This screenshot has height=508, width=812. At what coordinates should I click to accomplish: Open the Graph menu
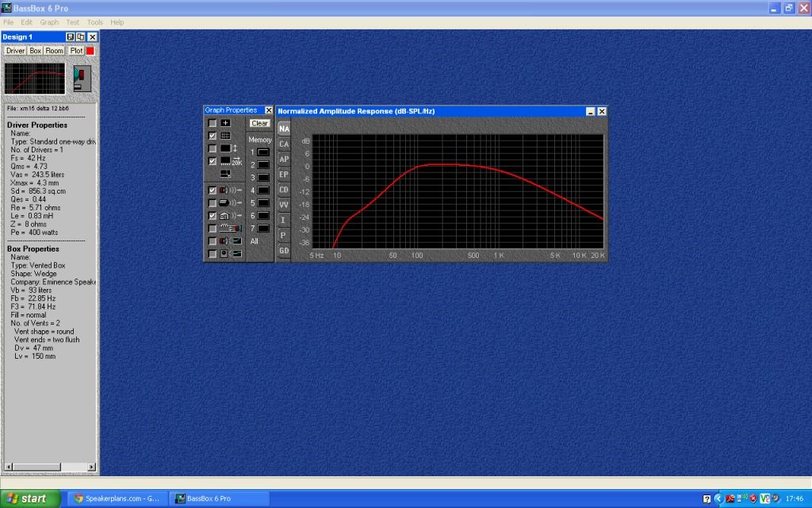coord(49,22)
